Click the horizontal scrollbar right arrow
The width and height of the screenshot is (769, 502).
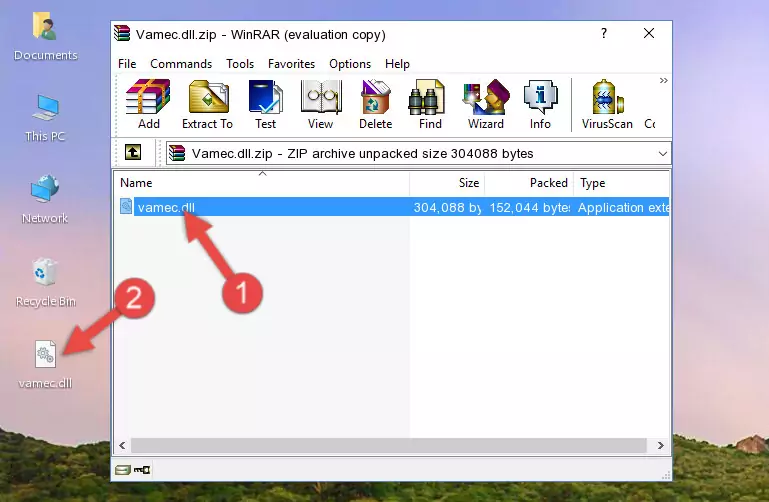(661, 445)
